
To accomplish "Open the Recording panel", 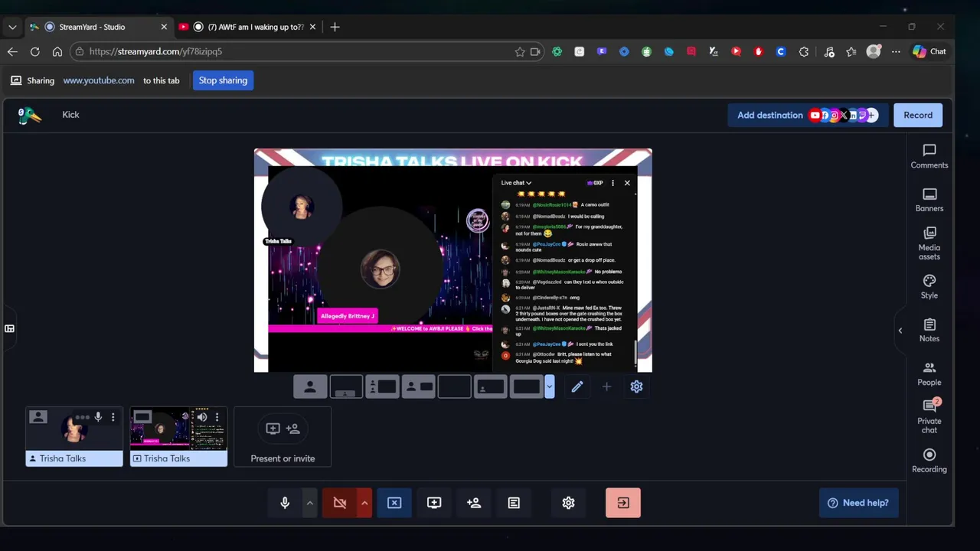I will [929, 461].
